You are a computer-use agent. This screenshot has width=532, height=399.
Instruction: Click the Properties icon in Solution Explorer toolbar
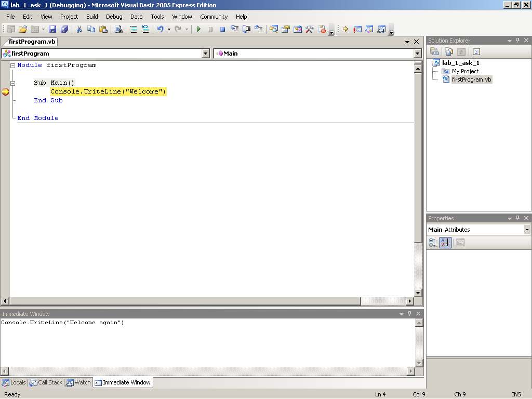(434, 51)
